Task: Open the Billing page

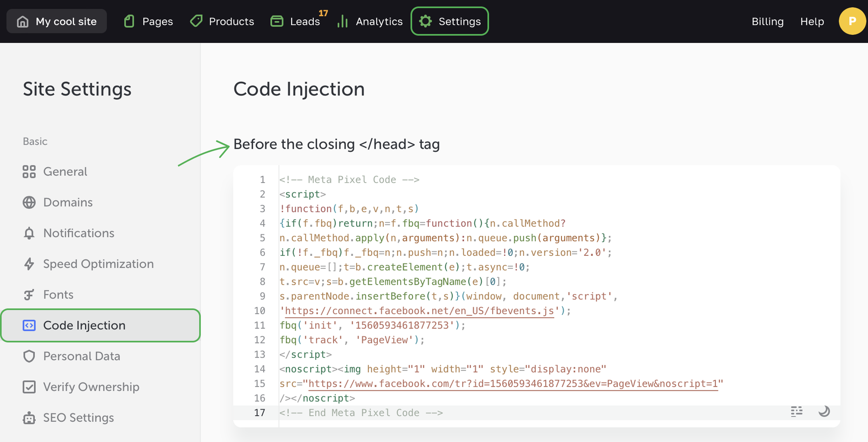Action: [767, 22]
